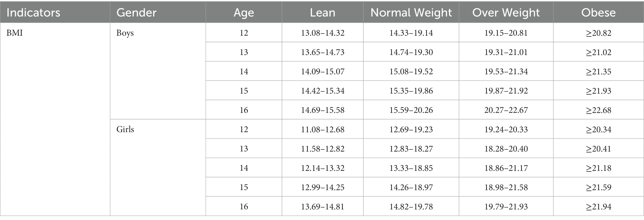The image size is (644, 220).
Task: Click over weight value 18.98–21.58
Action: point(506,187)
